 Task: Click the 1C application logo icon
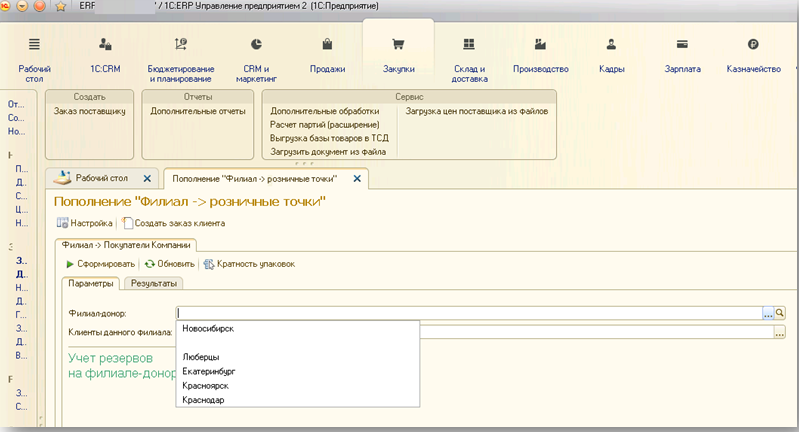pyautogui.click(x=4, y=6)
